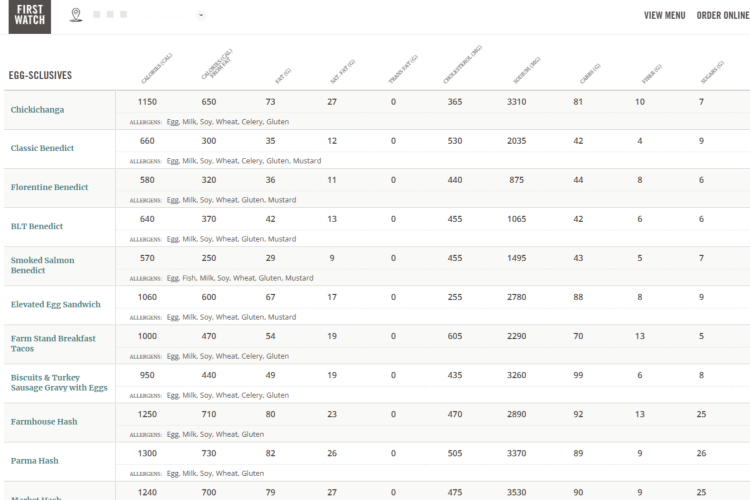Open the Parma Hash link
750x500 pixels.
point(34,461)
